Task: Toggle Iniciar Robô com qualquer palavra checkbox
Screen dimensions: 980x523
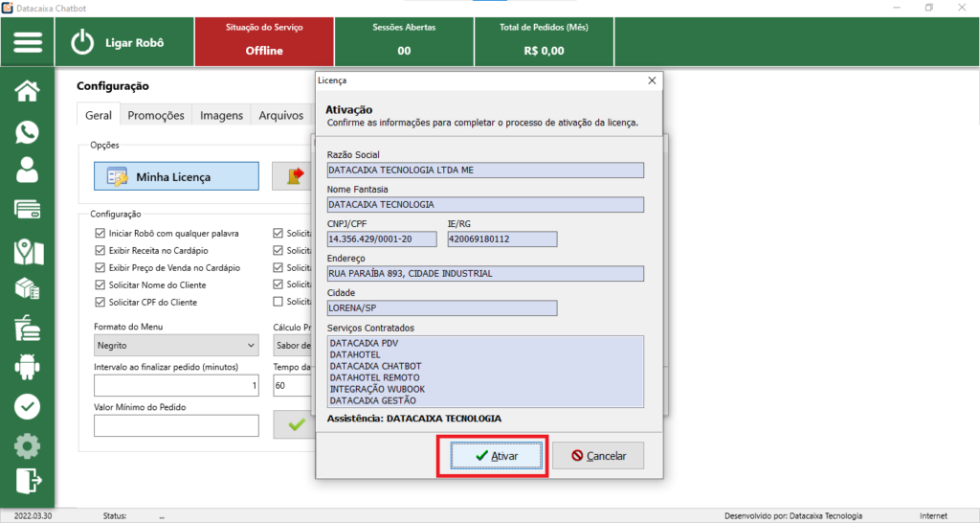Action: [x=100, y=233]
